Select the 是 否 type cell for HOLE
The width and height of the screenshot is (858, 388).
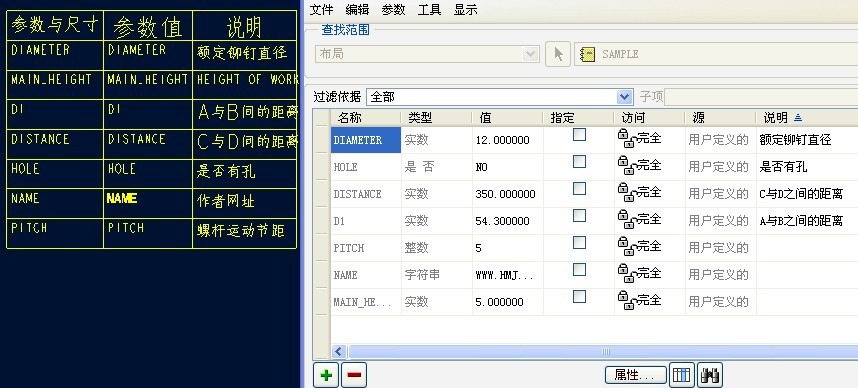(x=437, y=167)
